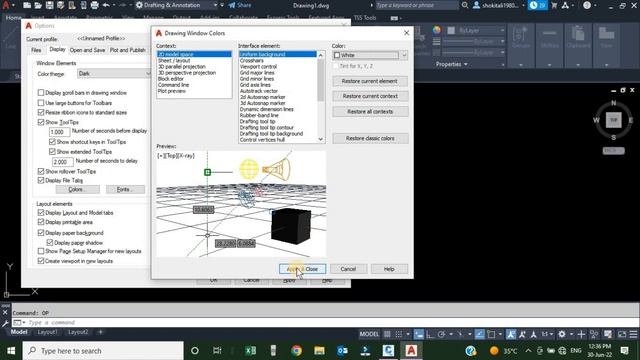Click the White color swatch box
The width and height of the screenshot is (640, 360).
pyautogui.click(x=337, y=55)
